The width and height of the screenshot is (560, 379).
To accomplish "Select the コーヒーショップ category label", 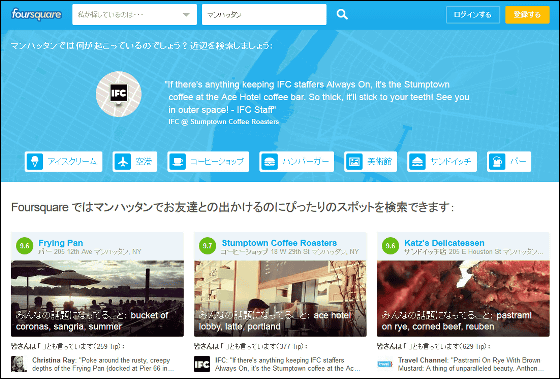I will pyautogui.click(x=217, y=161).
